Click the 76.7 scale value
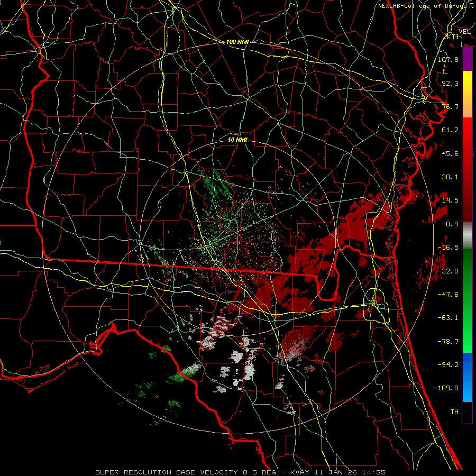476x476 pixels. click(450, 106)
